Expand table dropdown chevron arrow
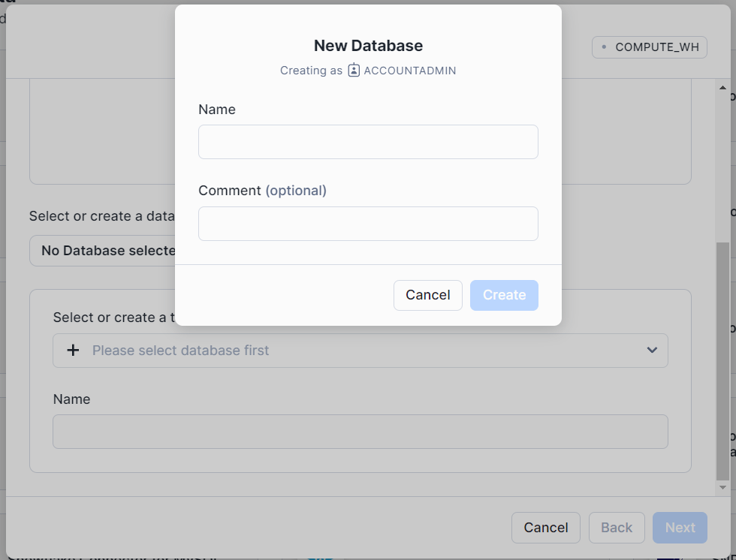736x560 pixels. tap(652, 350)
